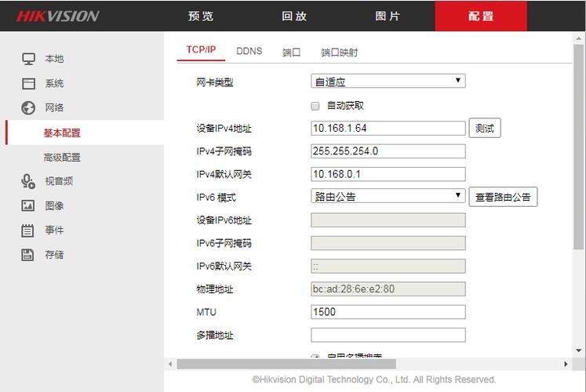Viewport: 586px width, 392px height.
Task: Click the IPv4默认网关 input field
Action: 388,174
